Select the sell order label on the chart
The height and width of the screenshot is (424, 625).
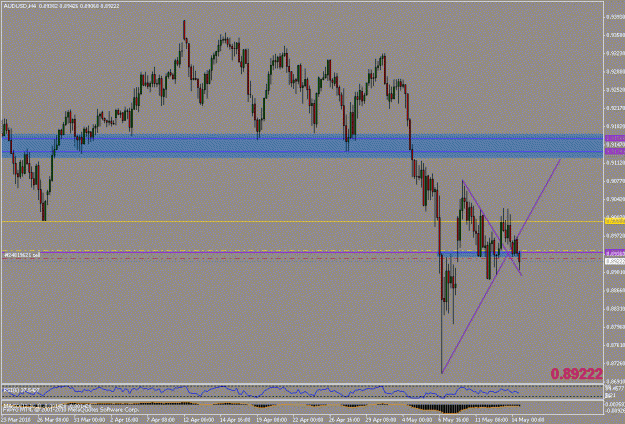(x=22, y=254)
